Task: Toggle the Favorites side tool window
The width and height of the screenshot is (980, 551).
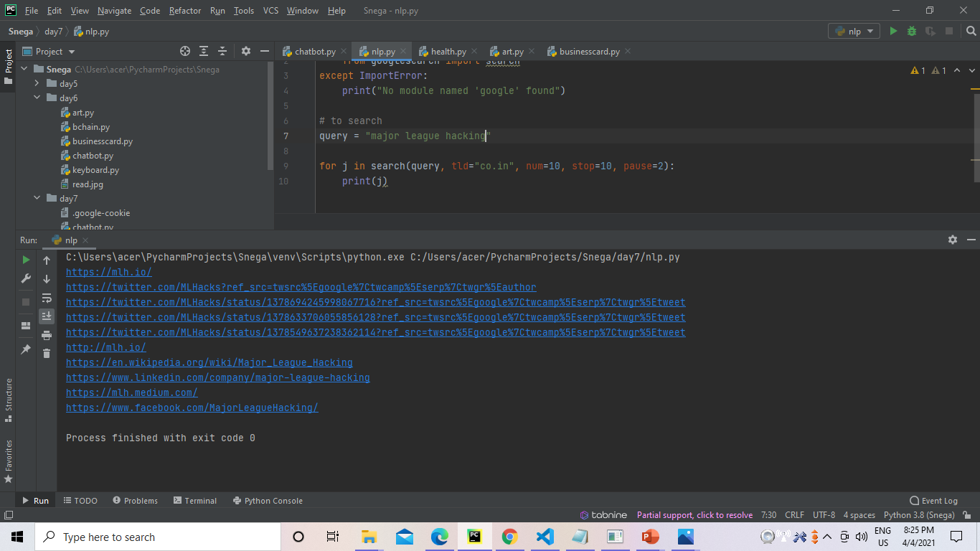Action: [x=9, y=461]
